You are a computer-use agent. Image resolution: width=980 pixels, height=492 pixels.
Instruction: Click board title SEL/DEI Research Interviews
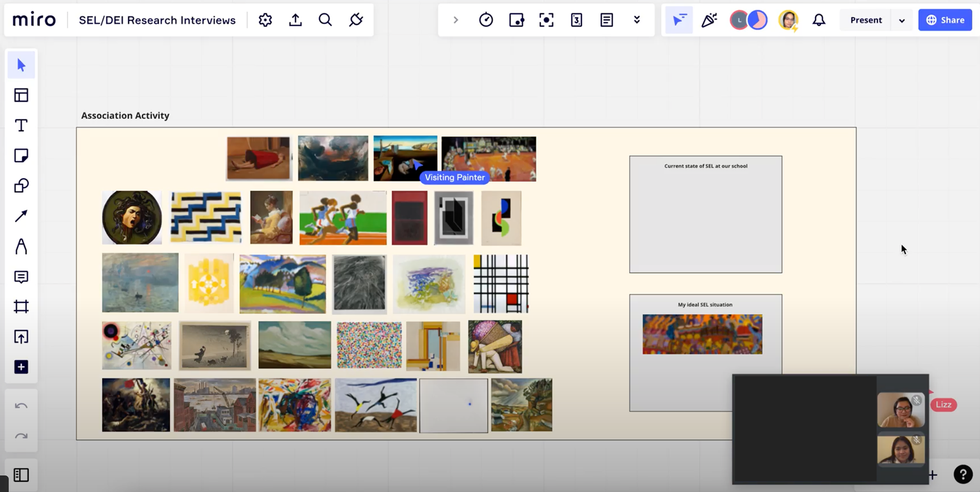157,20
